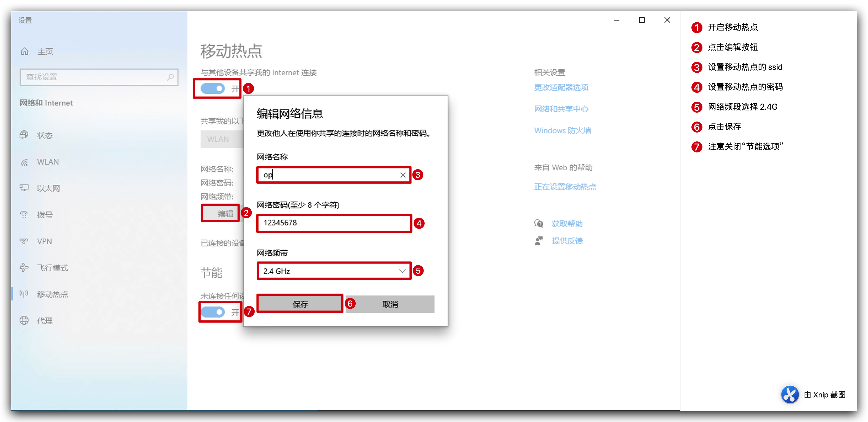Screen dimensions: 868x422
Task: Click the Give feedback person icon
Action: pyautogui.click(x=539, y=241)
